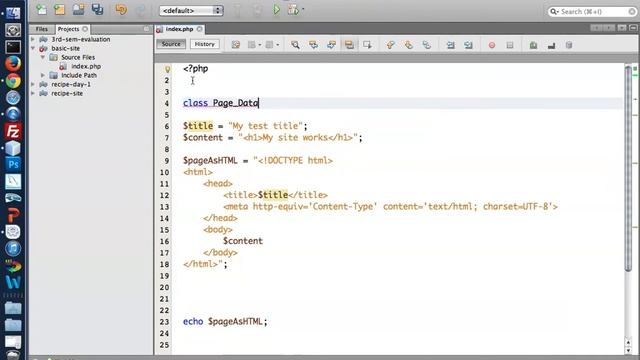Open Photoshop from the dock
Viewport: 640px width, 360px height.
click(13, 164)
